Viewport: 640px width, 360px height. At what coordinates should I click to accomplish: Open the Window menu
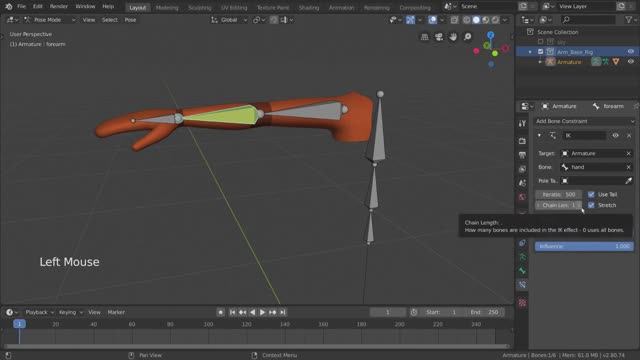(x=85, y=7)
